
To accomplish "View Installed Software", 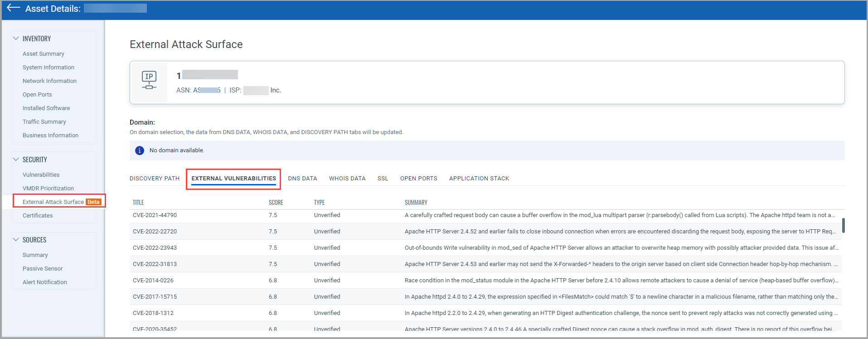I will 46,108.
